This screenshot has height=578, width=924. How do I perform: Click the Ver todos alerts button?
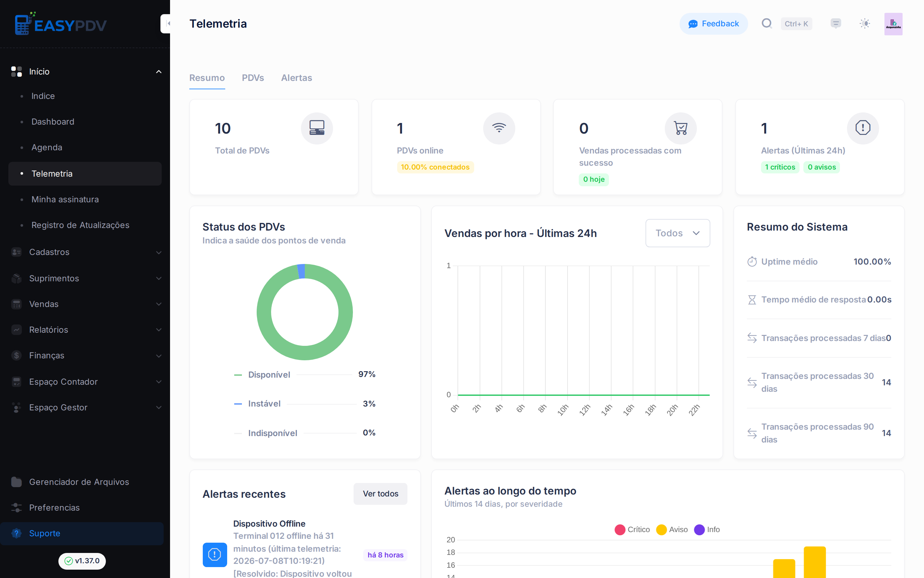coord(380,494)
